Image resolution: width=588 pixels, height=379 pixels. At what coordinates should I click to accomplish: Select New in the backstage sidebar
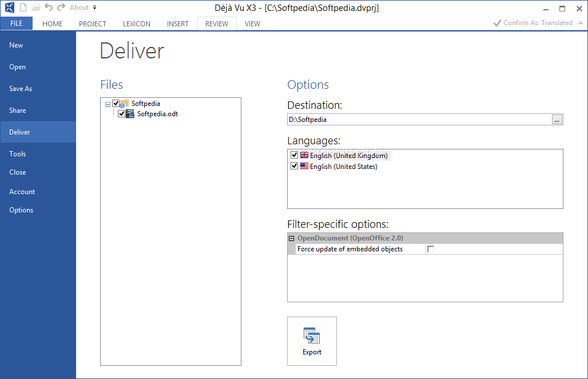[38, 45]
